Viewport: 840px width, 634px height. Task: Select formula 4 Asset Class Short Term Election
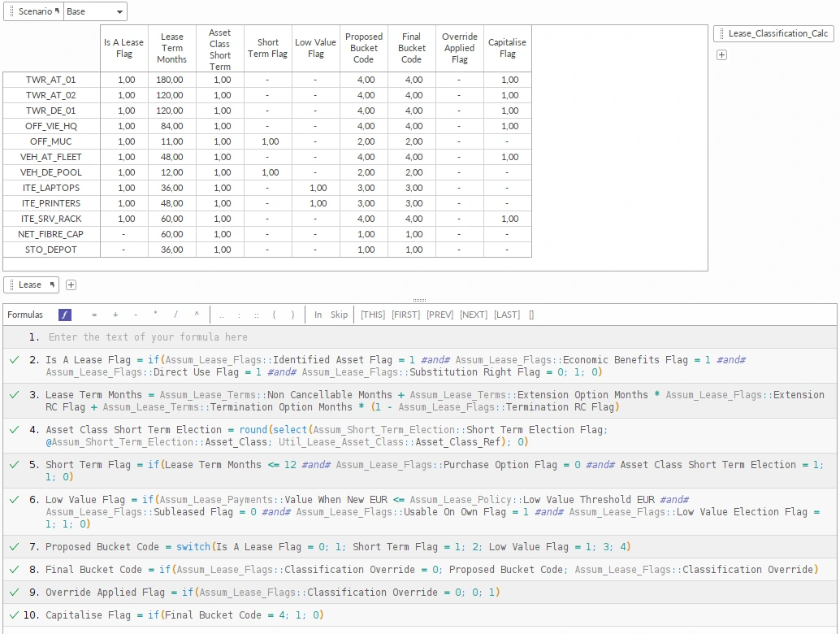[420, 436]
